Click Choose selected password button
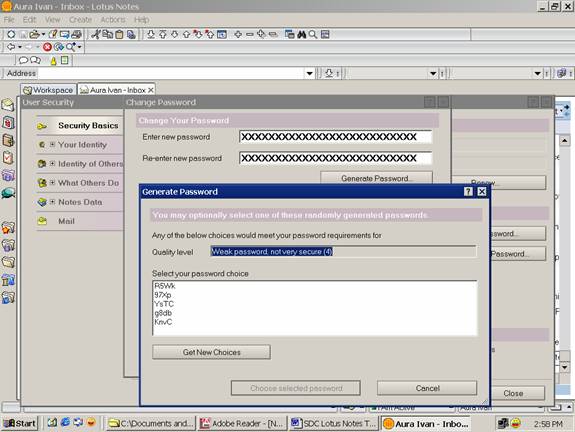 (296, 388)
